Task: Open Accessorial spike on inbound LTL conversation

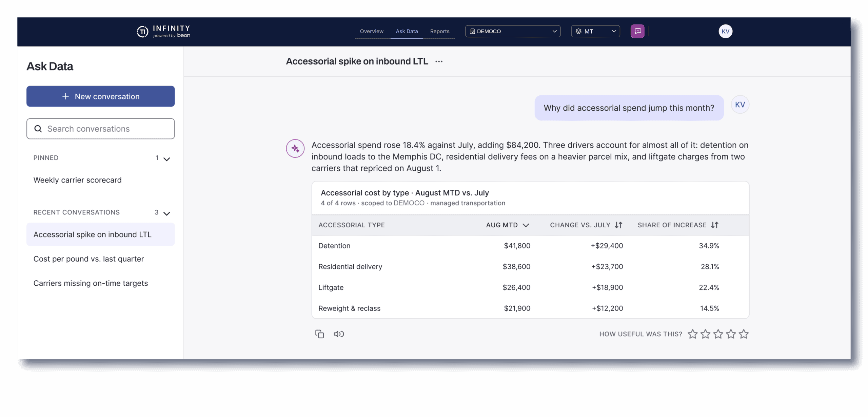Action: click(100, 234)
